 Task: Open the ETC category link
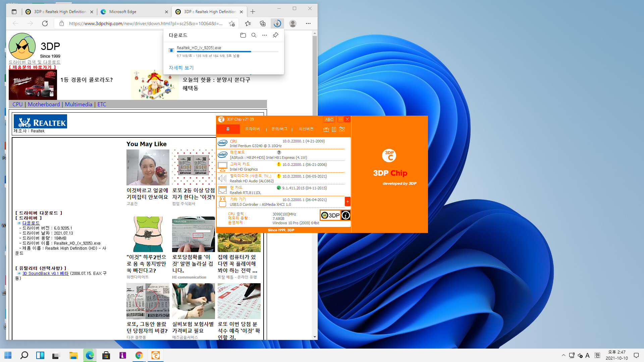pos(102,104)
